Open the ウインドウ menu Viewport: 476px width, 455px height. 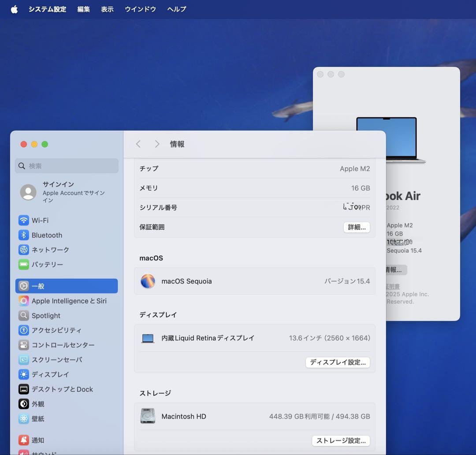point(140,9)
